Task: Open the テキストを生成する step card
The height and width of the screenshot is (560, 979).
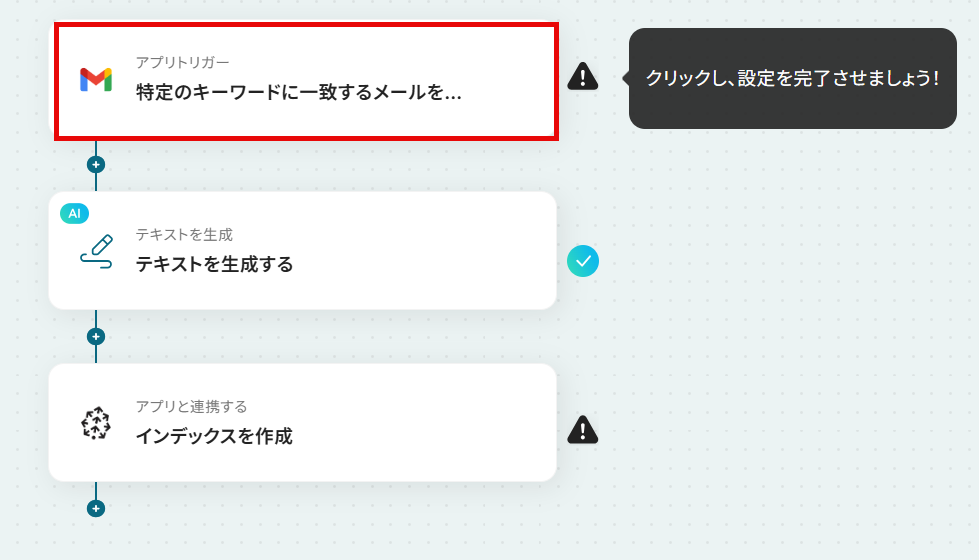Action: point(302,250)
